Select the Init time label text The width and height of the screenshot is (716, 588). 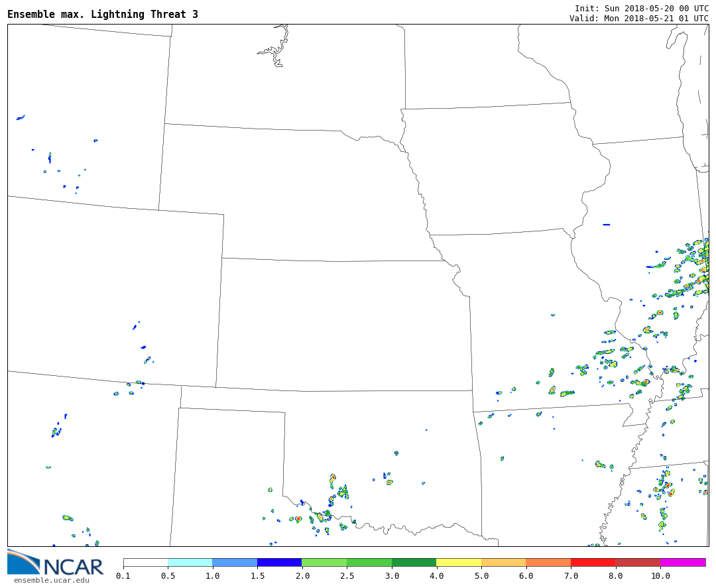[641, 8]
